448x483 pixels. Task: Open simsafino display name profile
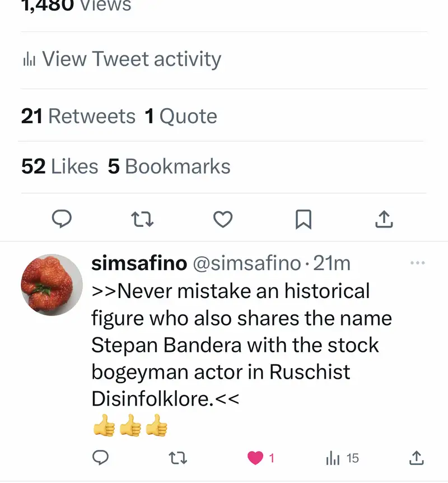tap(139, 263)
